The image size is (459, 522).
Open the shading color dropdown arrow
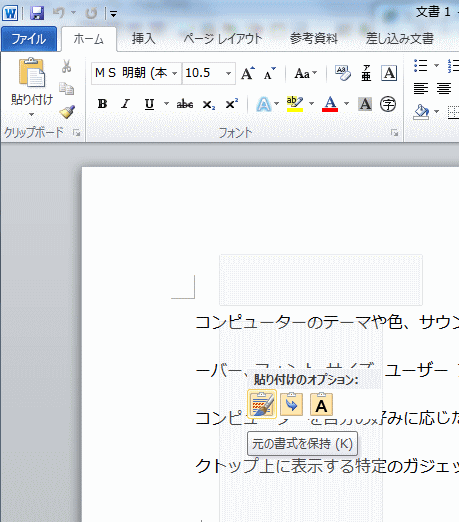[x=436, y=111]
